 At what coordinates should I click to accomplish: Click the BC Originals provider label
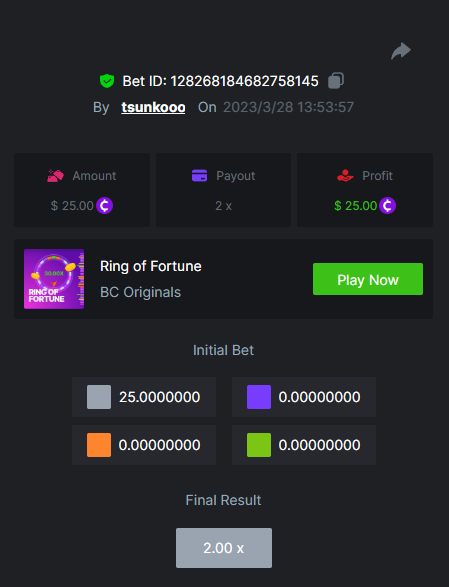[x=140, y=292]
